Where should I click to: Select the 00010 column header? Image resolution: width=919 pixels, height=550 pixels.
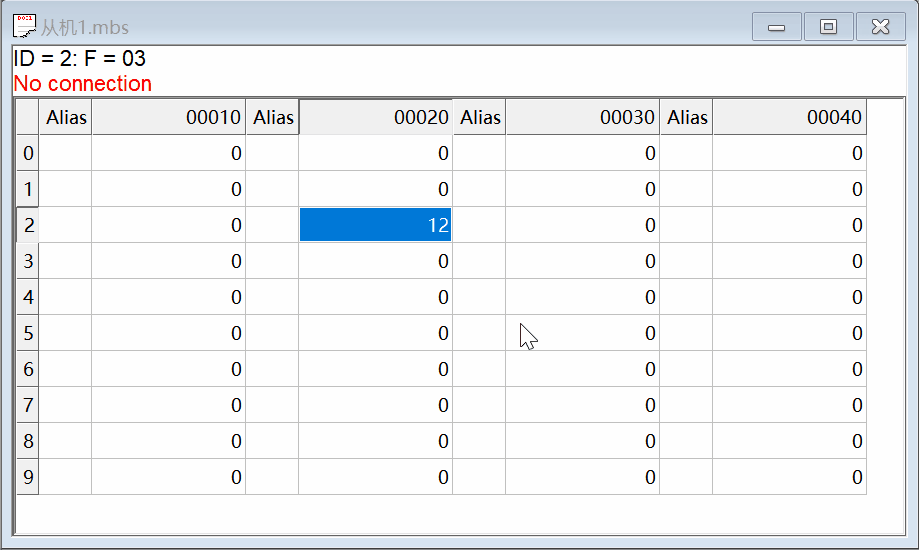[x=169, y=117]
